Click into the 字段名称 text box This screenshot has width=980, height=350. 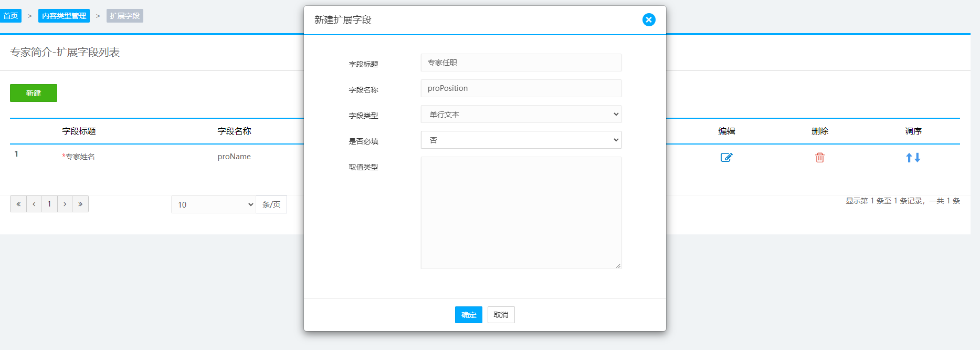point(521,88)
